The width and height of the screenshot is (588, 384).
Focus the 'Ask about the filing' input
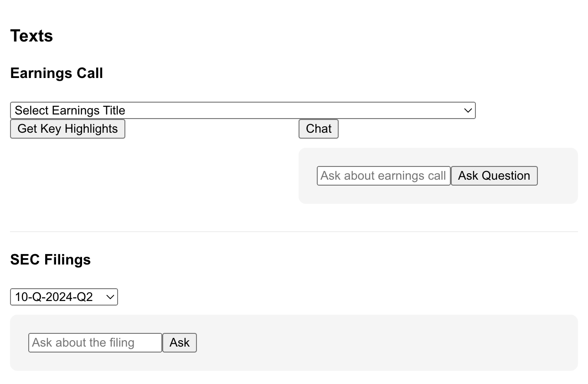(95, 342)
